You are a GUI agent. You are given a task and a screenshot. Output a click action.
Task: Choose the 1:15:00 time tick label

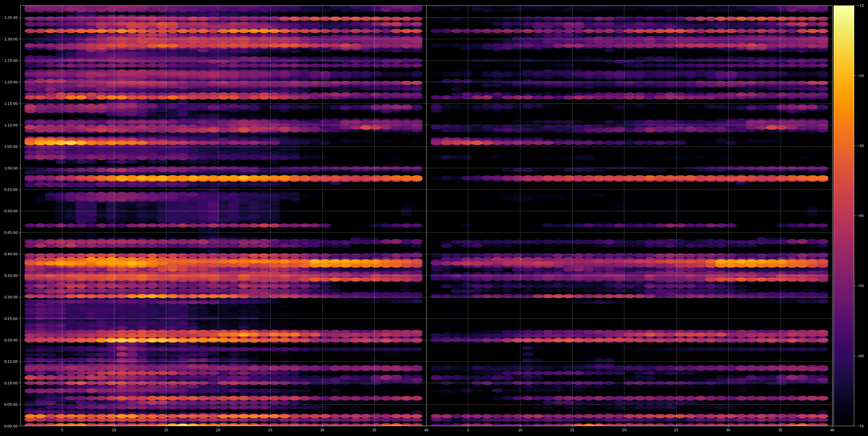(x=11, y=104)
